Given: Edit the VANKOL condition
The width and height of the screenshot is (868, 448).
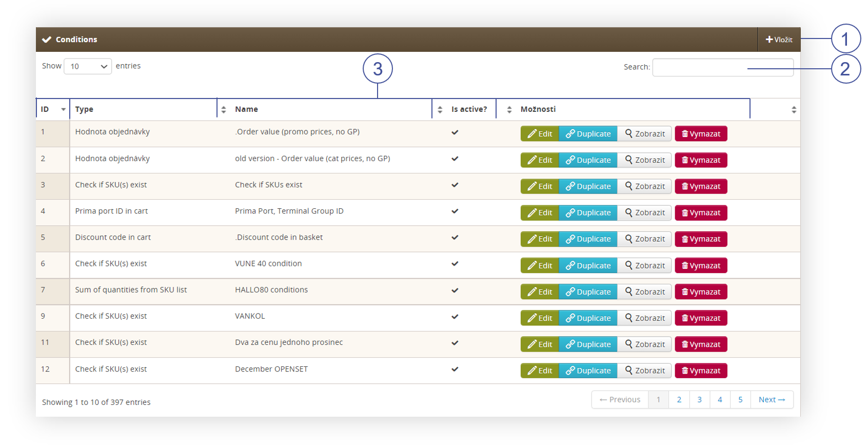Looking at the screenshot, I should (540, 318).
